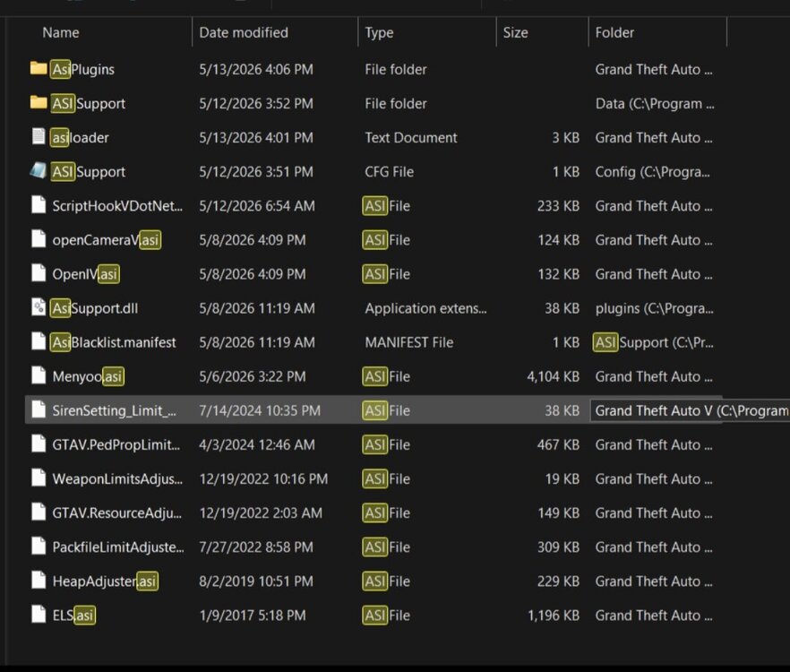The width and height of the screenshot is (790, 672).
Task: Click the date 7/14/2024 10:35 PM
Action: [260, 410]
